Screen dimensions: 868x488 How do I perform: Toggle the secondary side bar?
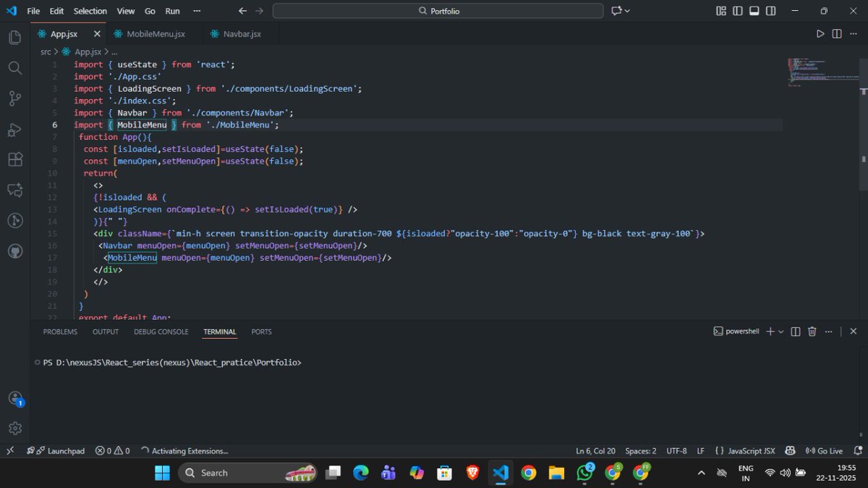[x=771, y=11]
